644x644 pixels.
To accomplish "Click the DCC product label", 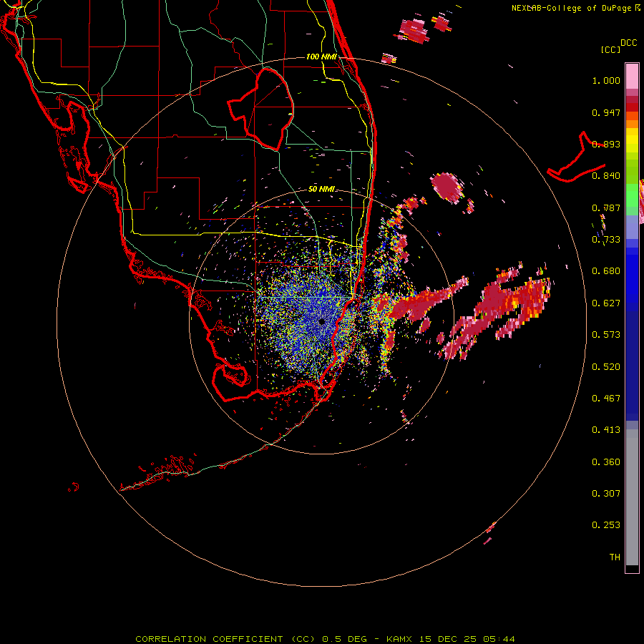I will [x=629, y=43].
